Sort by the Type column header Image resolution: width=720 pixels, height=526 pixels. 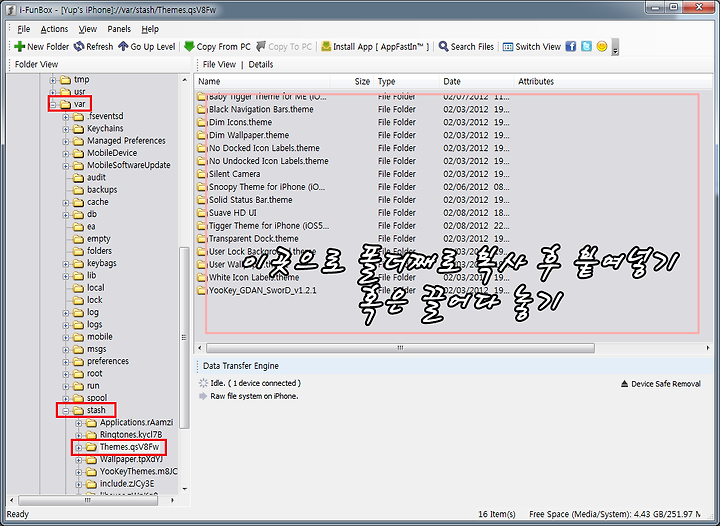tap(406, 81)
